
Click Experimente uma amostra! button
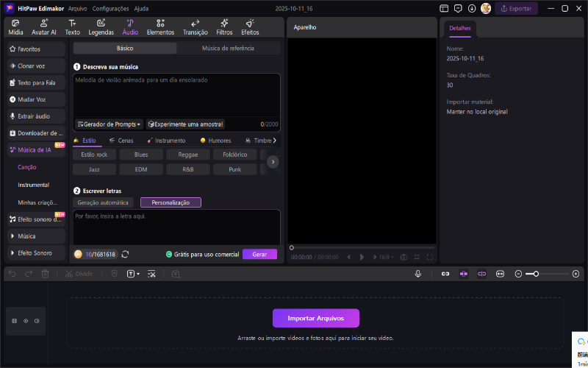[186, 124]
